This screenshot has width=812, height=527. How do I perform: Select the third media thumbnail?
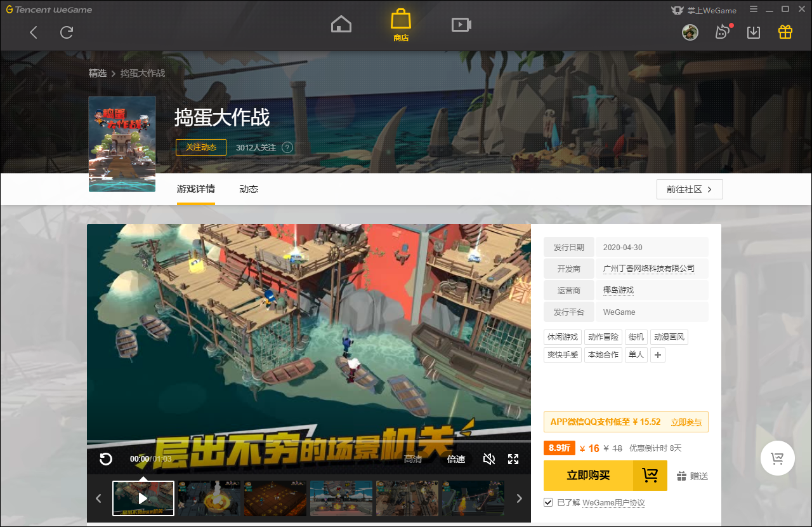tap(275, 498)
